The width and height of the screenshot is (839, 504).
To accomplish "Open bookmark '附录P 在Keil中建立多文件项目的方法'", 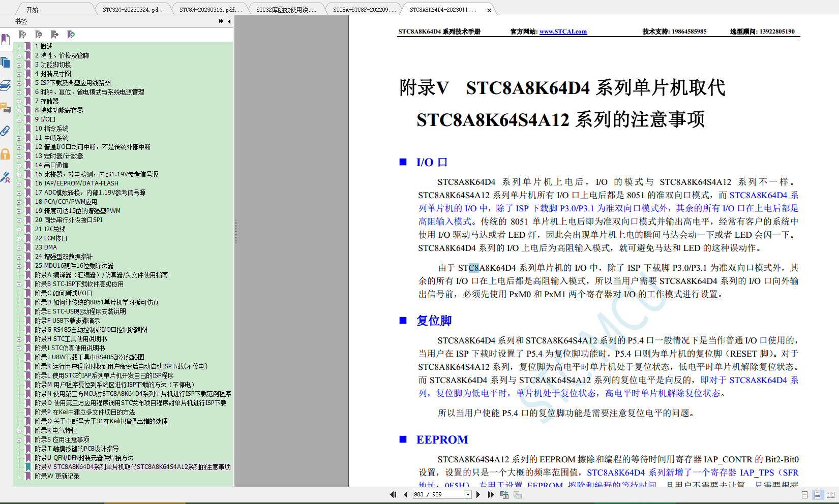I will pos(85,412).
